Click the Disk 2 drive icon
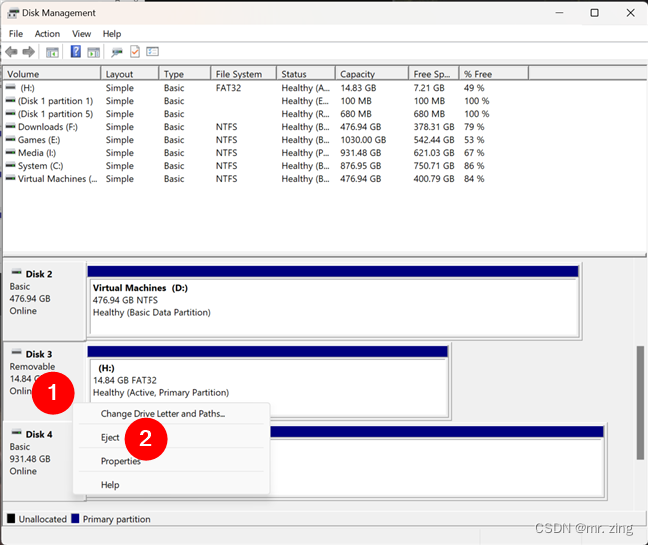The image size is (648, 545). coord(17,272)
